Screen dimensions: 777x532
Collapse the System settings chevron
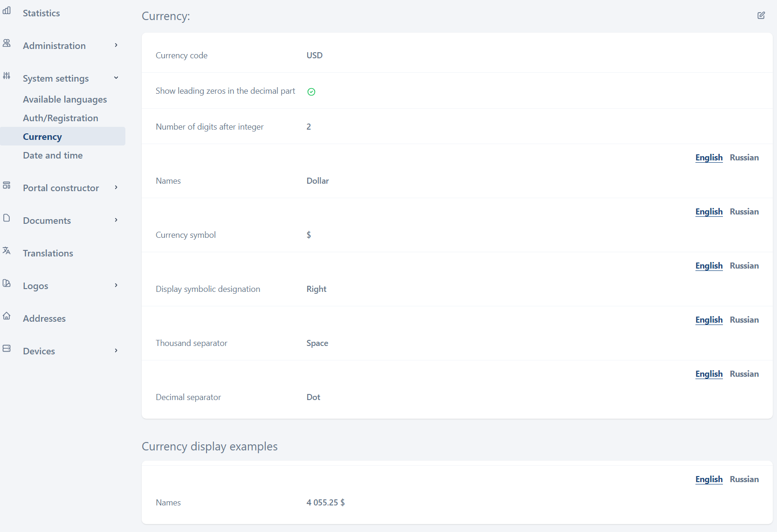[x=116, y=78]
